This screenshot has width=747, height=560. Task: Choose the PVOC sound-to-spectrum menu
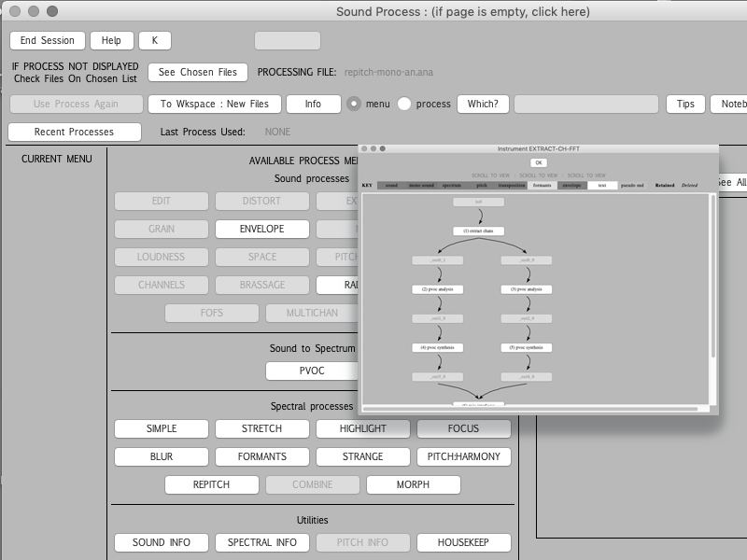point(311,371)
